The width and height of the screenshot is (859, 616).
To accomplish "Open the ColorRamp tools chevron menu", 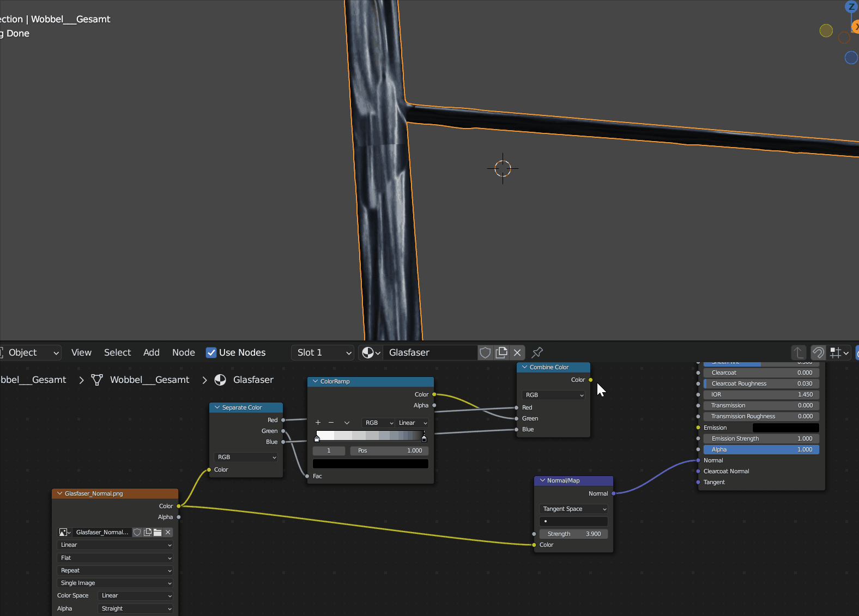I will (347, 423).
